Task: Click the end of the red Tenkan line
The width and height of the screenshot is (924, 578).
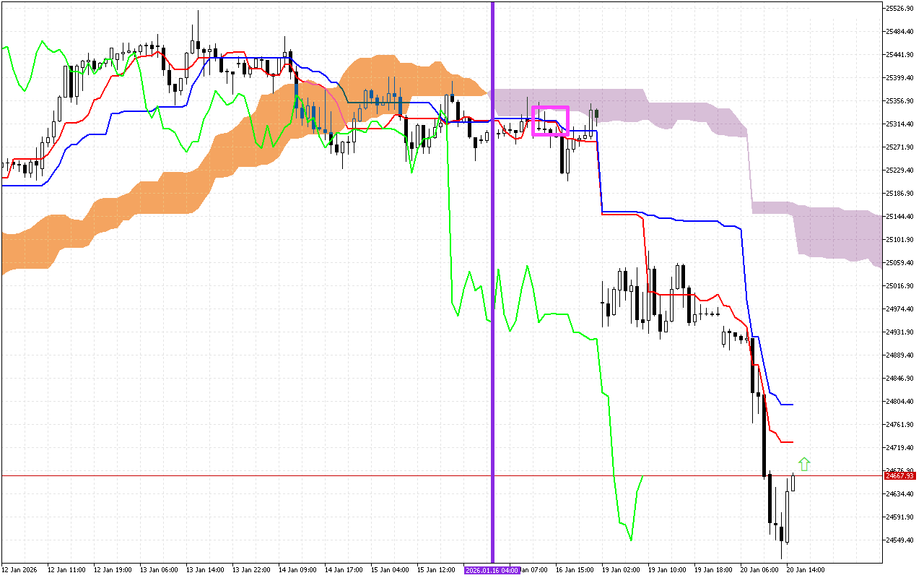Action: coord(793,442)
